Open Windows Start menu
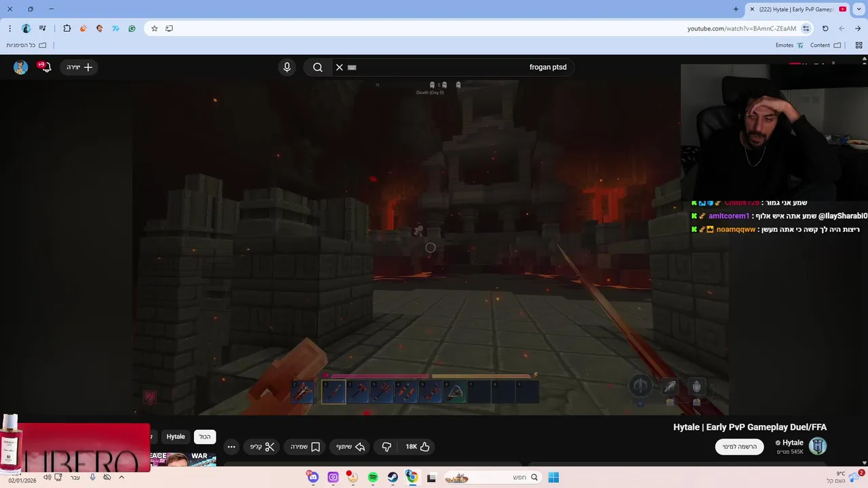Image resolution: width=868 pixels, height=488 pixels. 553,477
